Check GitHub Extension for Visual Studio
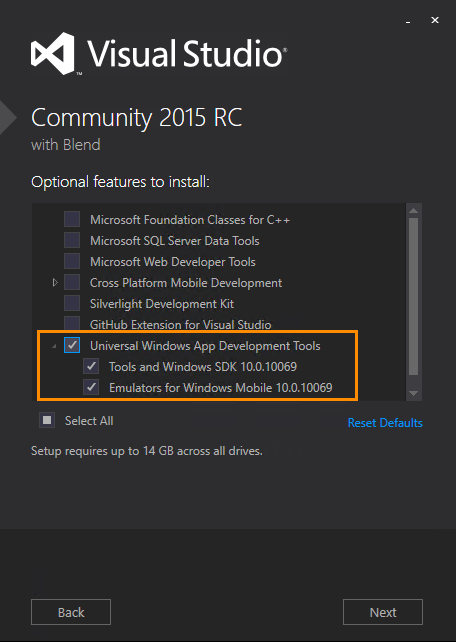This screenshot has height=642, width=456. pos(72,323)
